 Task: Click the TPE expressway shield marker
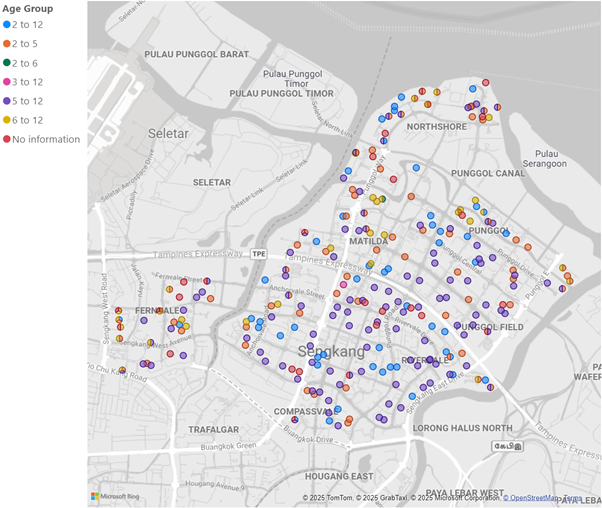tap(259, 254)
